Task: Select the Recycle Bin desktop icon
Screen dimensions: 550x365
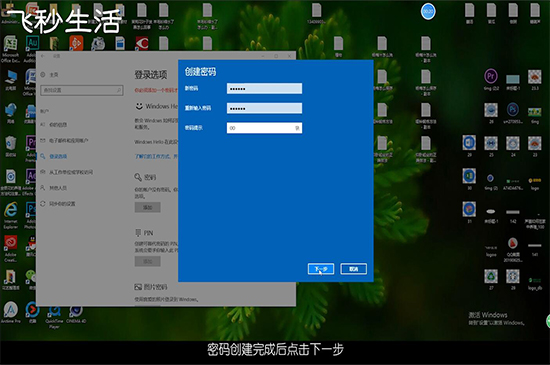Action: click(x=11, y=146)
